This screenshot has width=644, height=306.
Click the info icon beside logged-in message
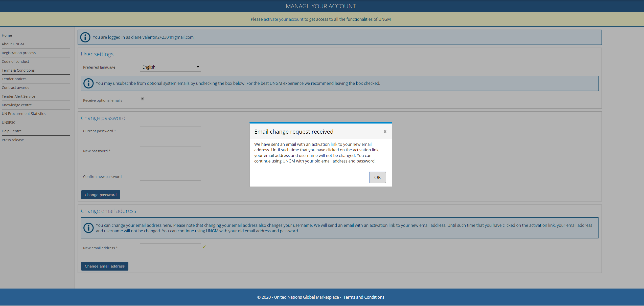[85, 37]
